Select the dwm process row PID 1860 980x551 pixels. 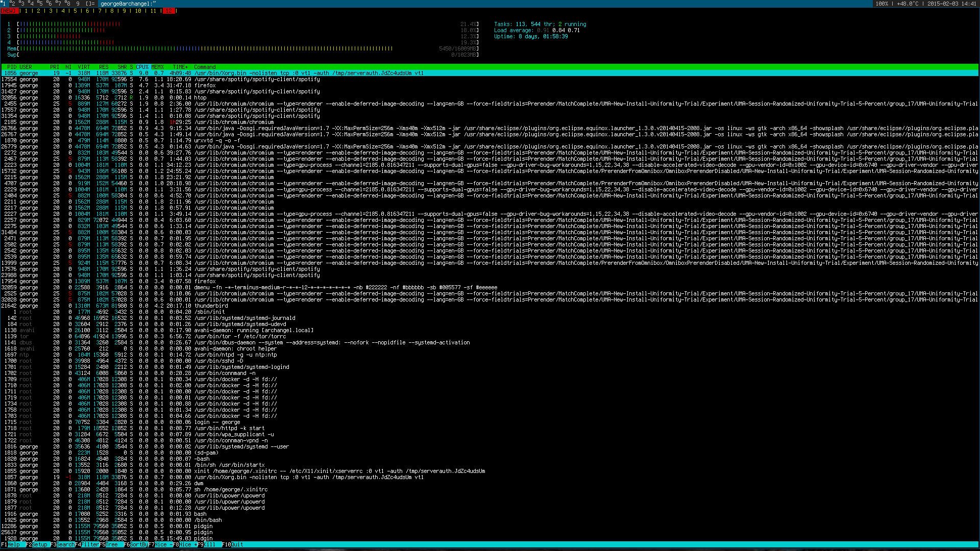[490, 483]
